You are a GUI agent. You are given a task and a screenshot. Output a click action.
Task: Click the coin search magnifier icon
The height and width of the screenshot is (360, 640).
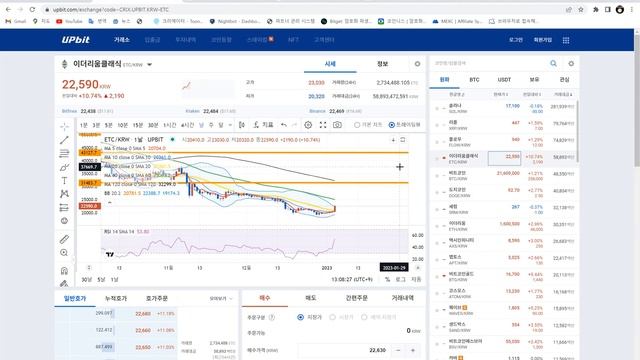(x=553, y=63)
